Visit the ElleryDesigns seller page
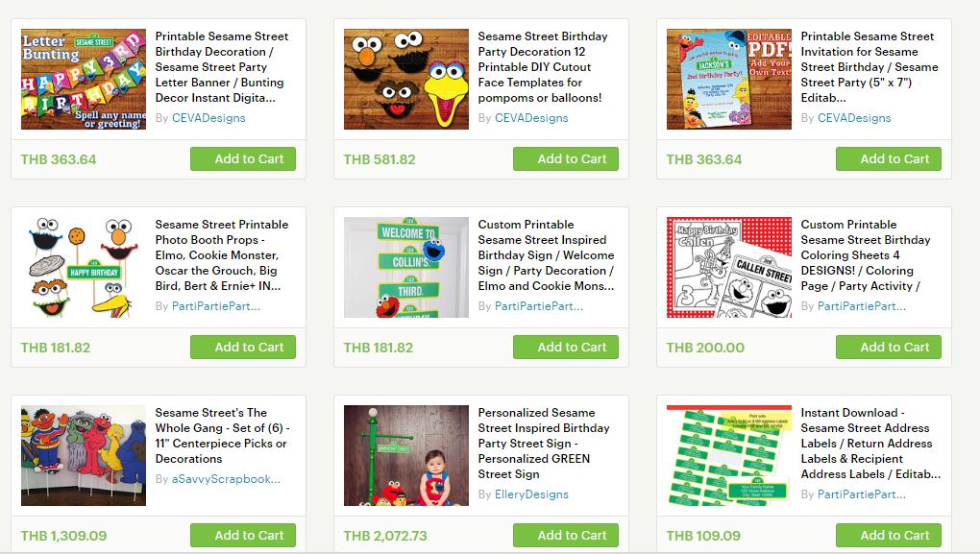 [532, 494]
